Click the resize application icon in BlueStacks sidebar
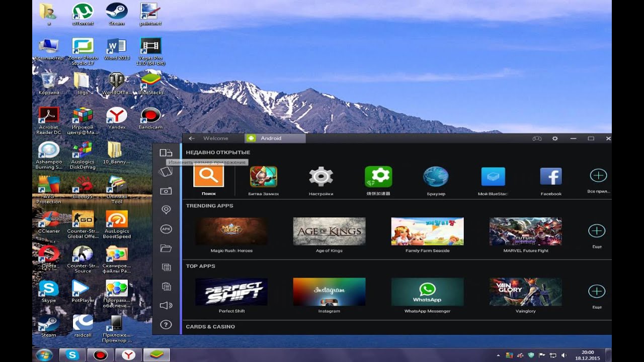Viewport: 644px width, 362px height. (166, 153)
